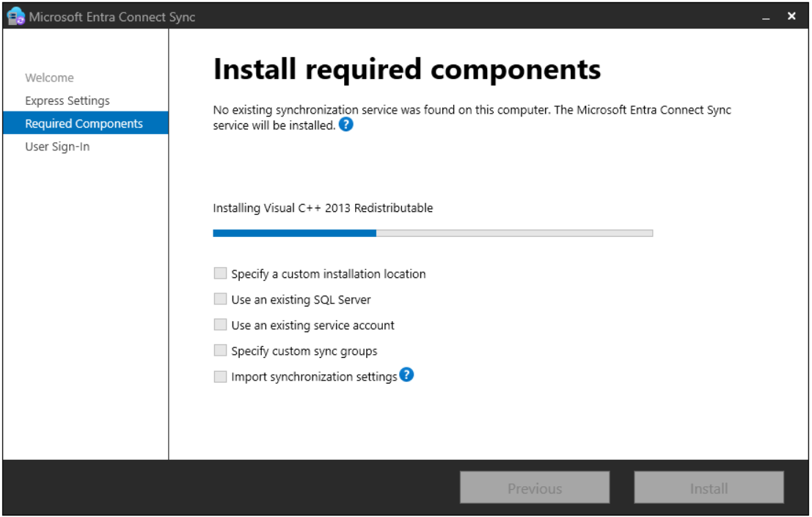812x517 pixels.
Task: Enable Use an existing SQL Server
Action: click(220, 298)
